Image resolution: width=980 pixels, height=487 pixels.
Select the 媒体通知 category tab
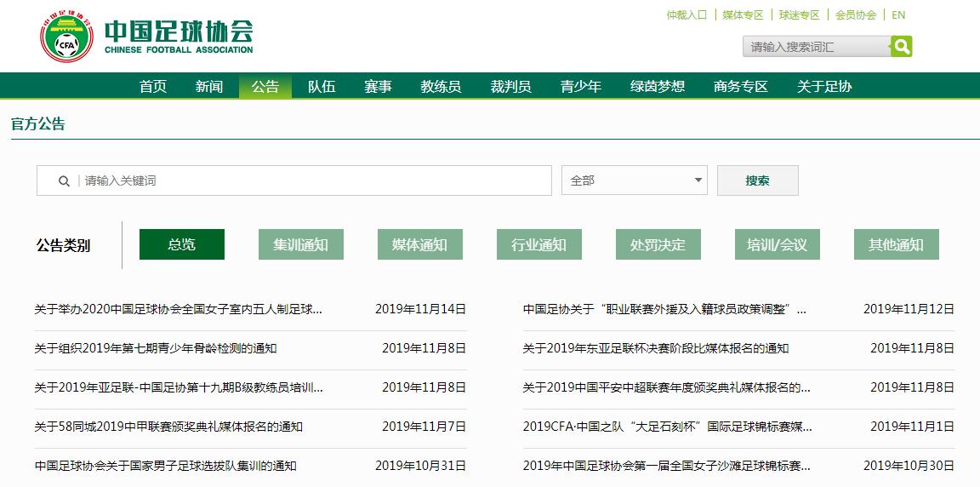[420, 244]
